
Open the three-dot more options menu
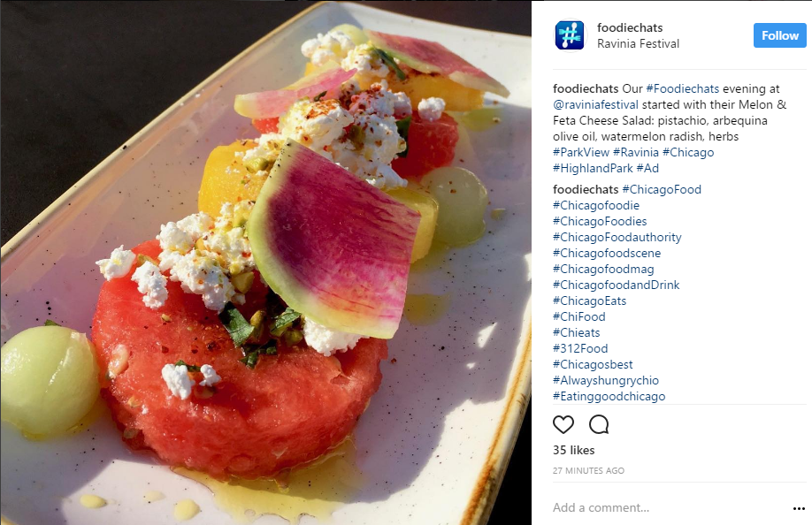[x=799, y=508]
